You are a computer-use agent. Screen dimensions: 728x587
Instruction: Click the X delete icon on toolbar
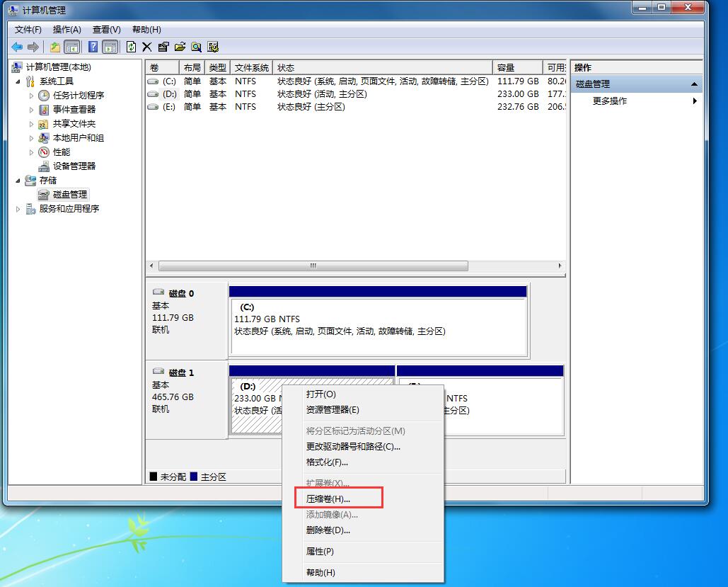(x=146, y=47)
